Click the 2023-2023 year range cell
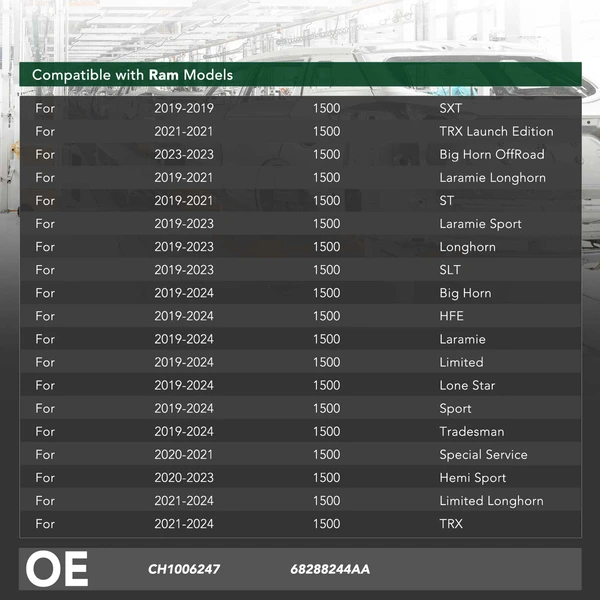This screenshot has height=600, width=600. pos(184,154)
